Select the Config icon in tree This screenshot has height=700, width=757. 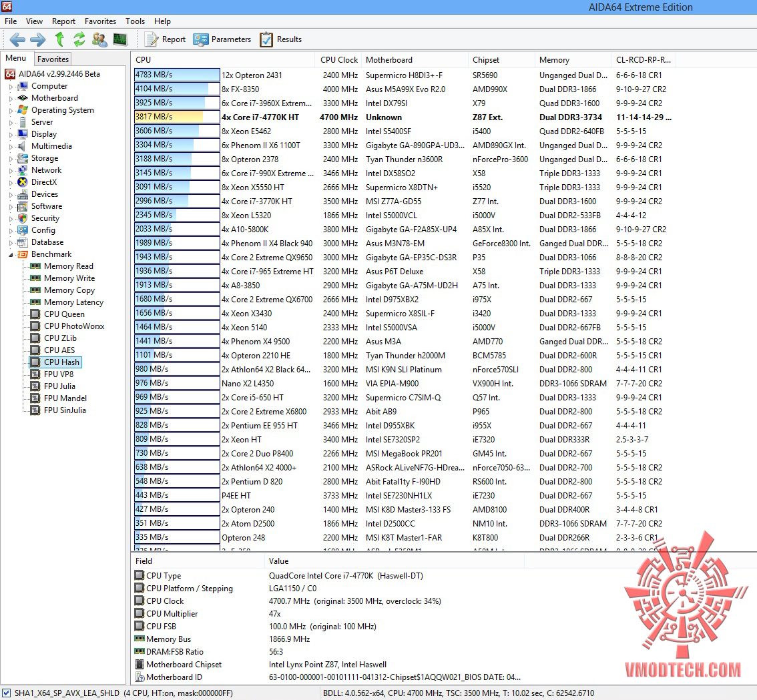click(x=22, y=230)
